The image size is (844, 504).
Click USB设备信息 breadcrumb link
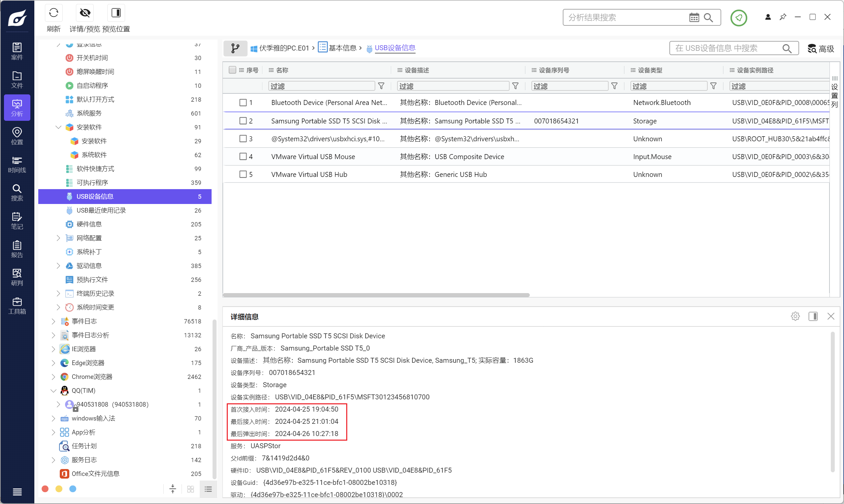point(395,48)
